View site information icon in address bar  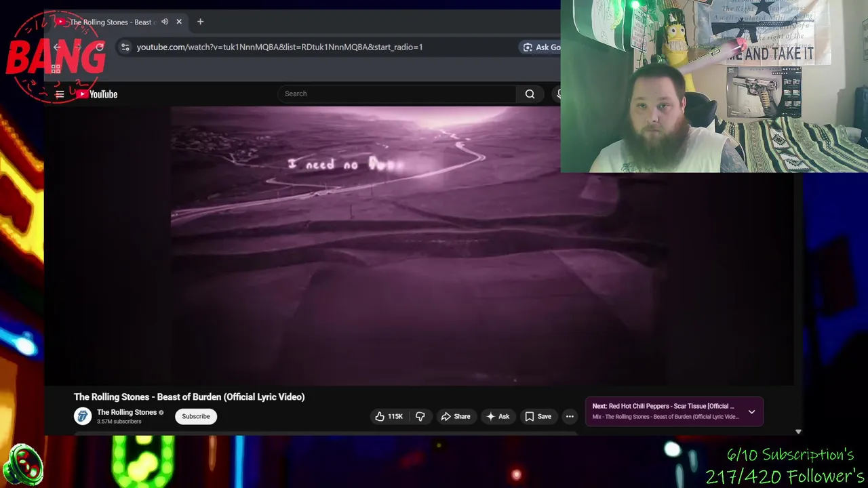(x=125, y=47)
